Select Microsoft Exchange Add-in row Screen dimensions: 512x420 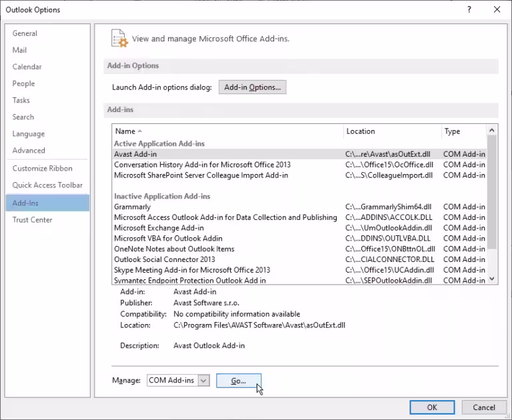click(x=299, y=228)
